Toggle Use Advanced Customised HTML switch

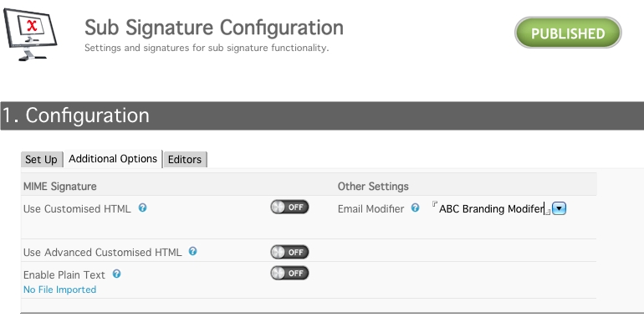point(289,252)
